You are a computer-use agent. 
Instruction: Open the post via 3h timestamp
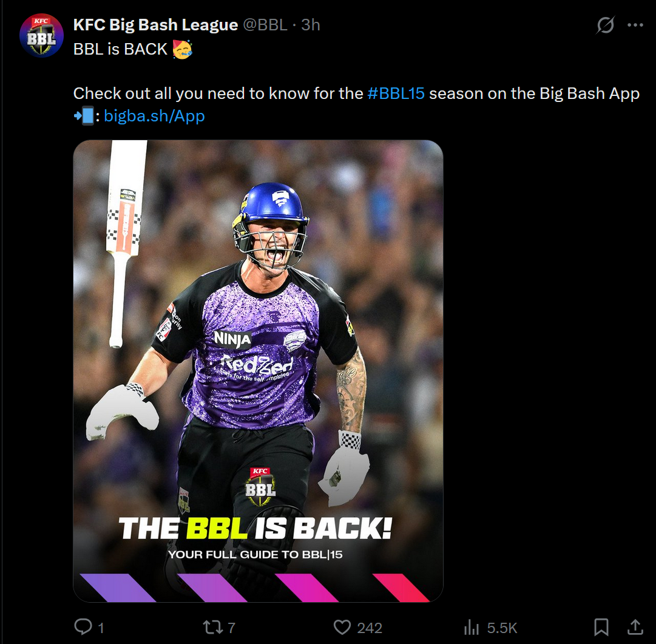tap(311, 25)
